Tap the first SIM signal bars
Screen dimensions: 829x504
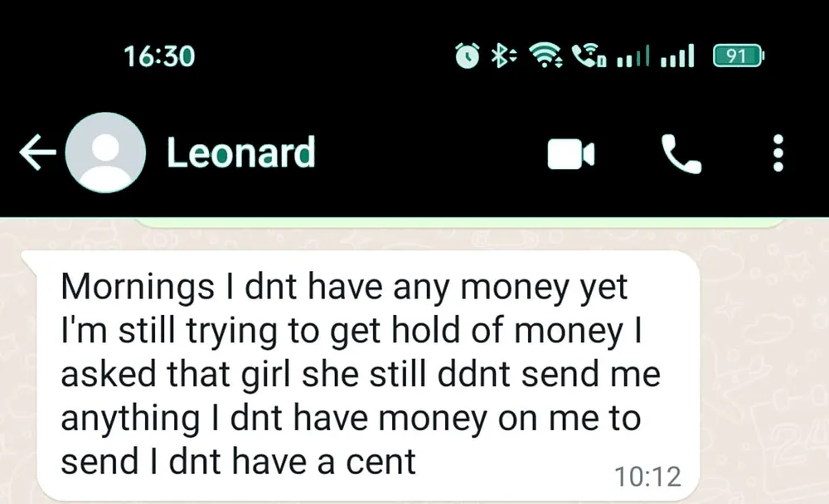(x=633, y=56)
